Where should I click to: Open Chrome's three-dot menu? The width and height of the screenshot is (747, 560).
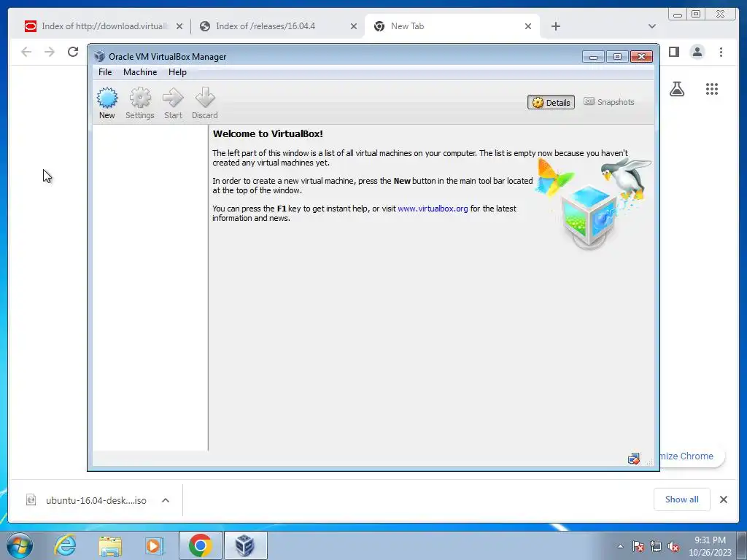(721, 52)
